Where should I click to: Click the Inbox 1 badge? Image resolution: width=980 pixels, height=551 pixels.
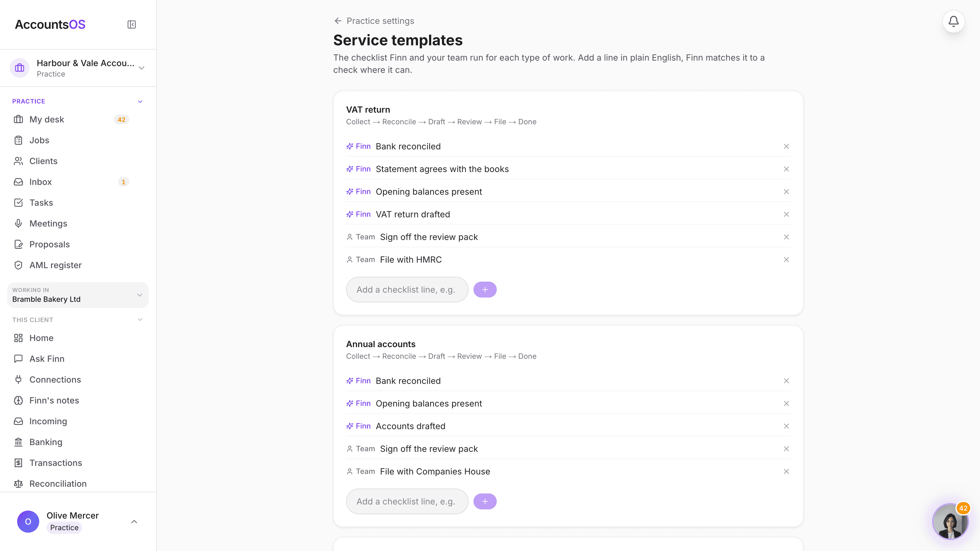point(123,182)
